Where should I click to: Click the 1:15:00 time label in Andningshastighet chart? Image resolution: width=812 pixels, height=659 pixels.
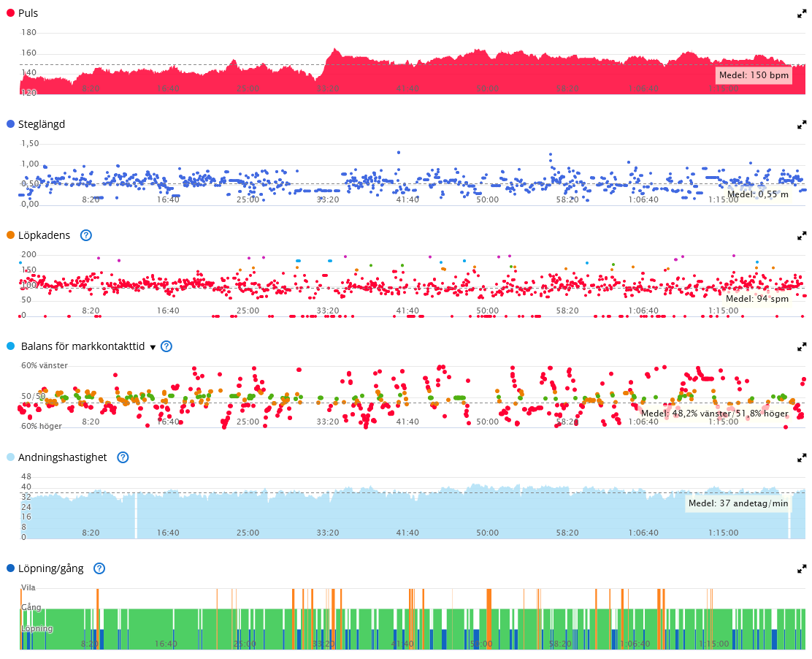pyautogui.click(x=724, y=533)
